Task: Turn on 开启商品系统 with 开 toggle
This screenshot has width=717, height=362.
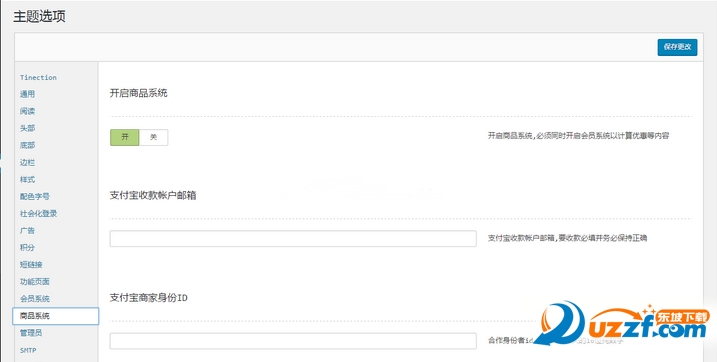Action: [x=124, y=137]
